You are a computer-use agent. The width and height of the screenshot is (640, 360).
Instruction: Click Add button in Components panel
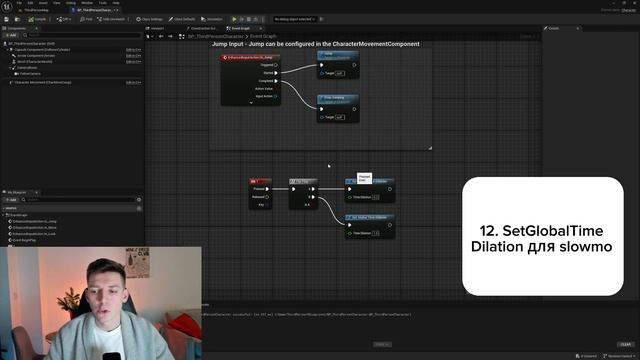point(11,36)
